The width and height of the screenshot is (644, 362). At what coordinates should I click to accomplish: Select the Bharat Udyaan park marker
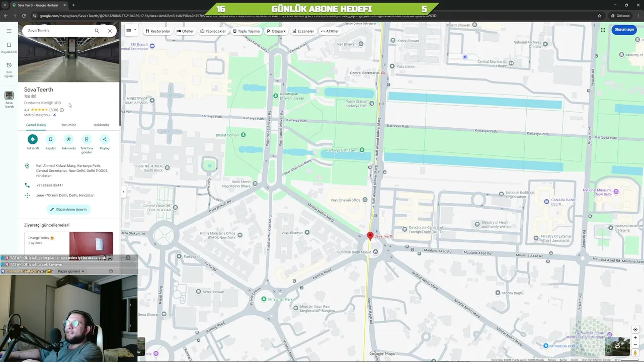point(244,135)
